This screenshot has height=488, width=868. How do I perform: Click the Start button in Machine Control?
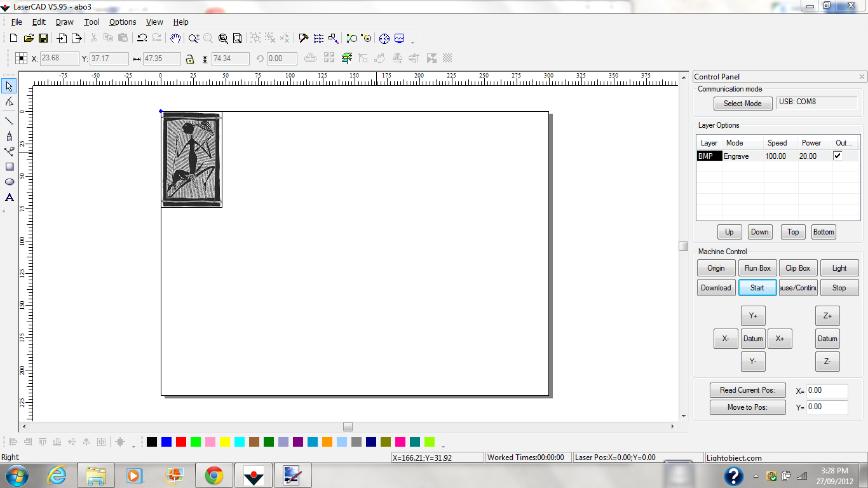757,288
